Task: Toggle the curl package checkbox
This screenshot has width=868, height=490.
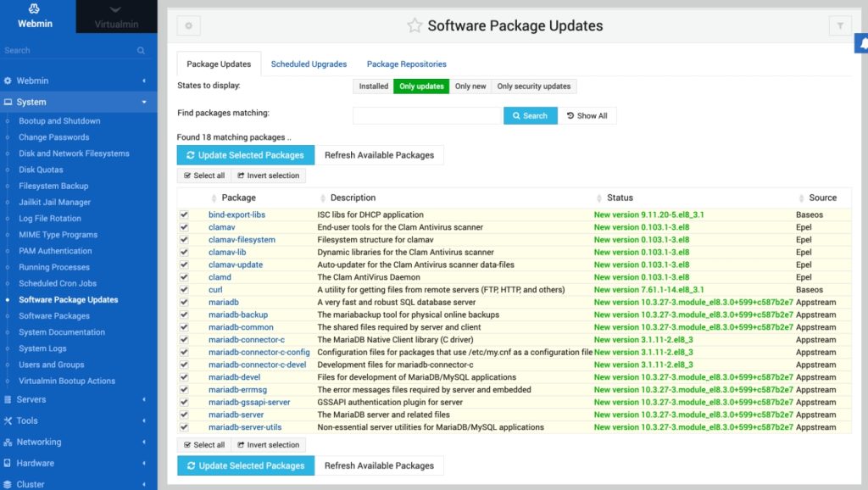Action: click(184, 290)
